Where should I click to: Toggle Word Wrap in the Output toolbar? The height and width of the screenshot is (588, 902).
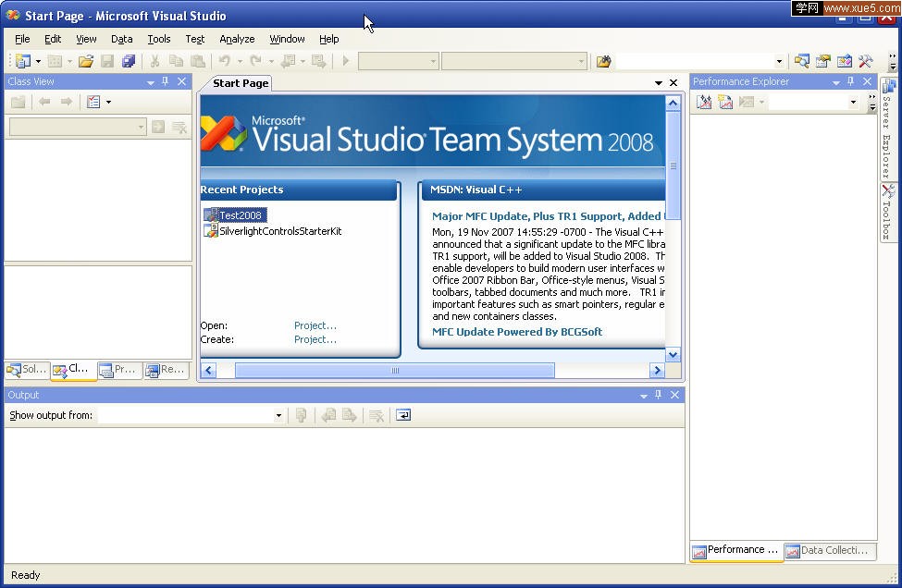point(403,415)
